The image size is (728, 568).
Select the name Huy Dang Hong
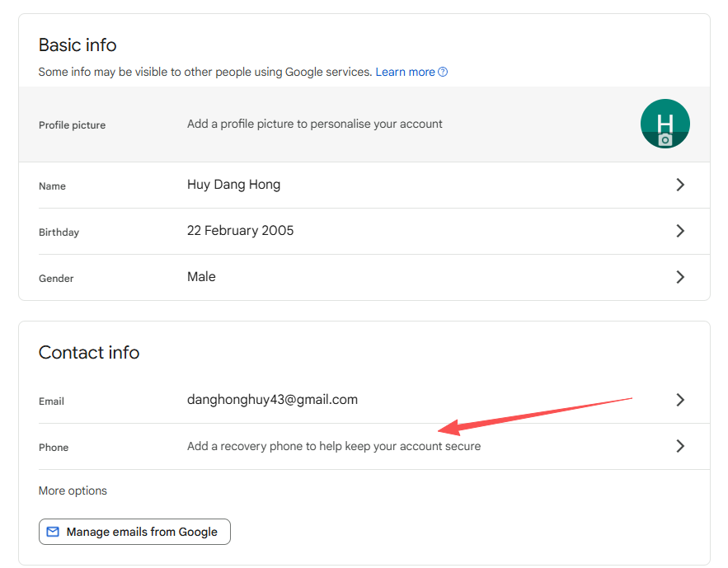233,184
